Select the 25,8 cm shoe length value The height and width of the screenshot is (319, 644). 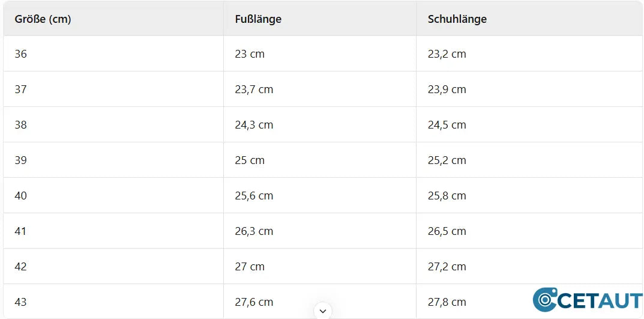447,196
